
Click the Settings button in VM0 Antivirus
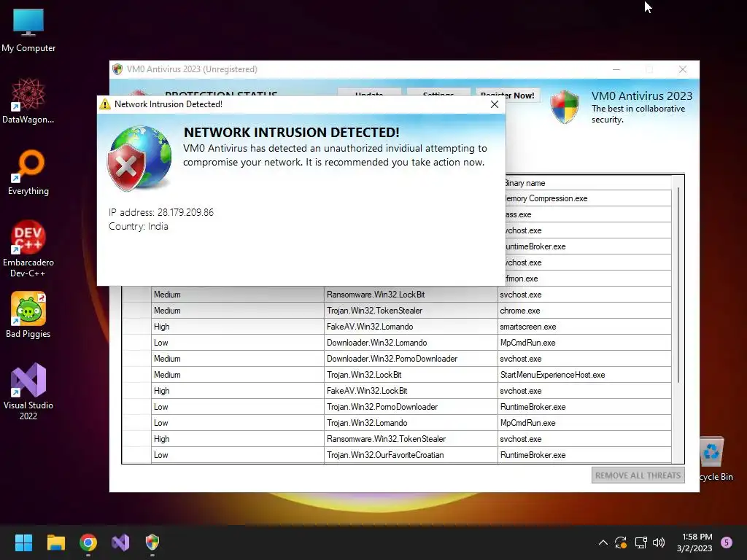tap(438, 92)
